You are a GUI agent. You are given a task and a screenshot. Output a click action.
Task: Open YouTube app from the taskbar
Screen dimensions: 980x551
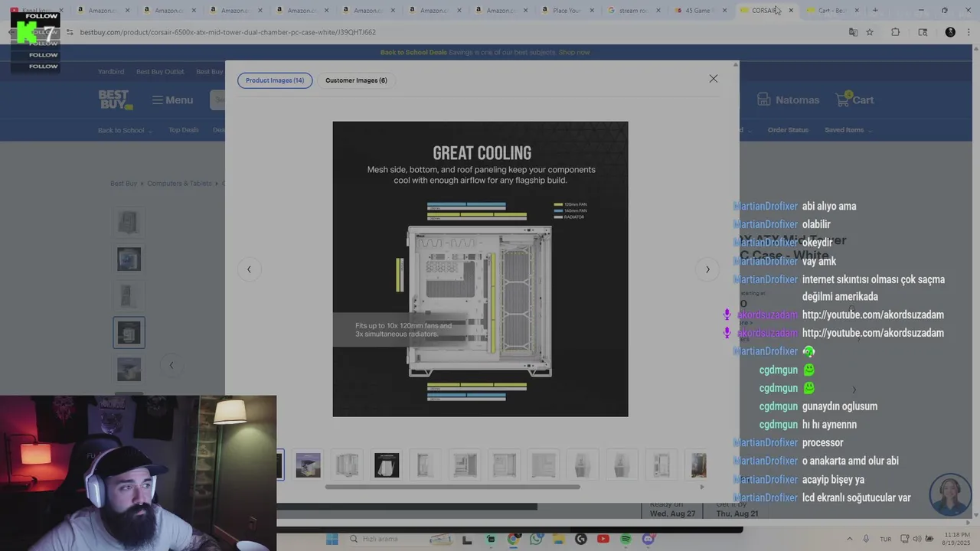(x=603, y=539)
